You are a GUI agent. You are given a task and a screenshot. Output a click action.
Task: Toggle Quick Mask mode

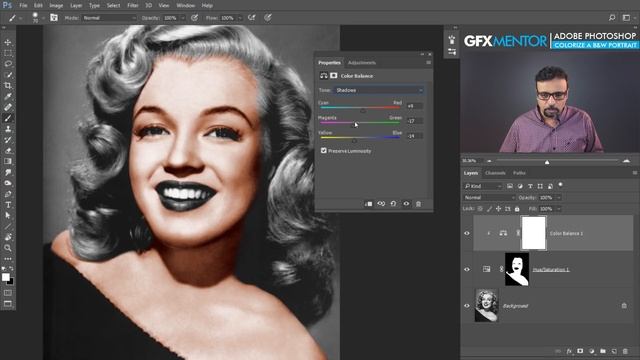[8, 293]
